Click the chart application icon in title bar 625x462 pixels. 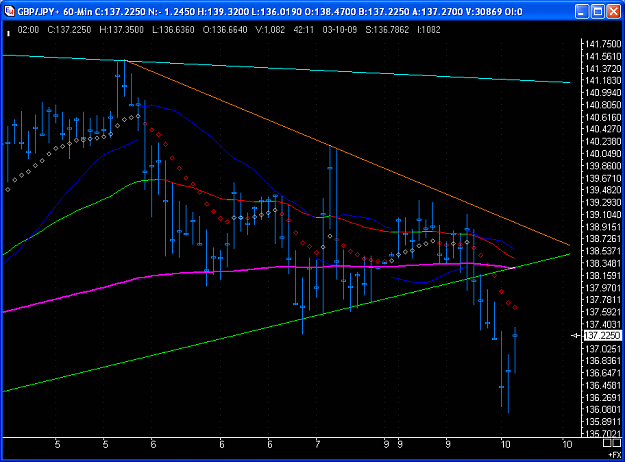9,11
